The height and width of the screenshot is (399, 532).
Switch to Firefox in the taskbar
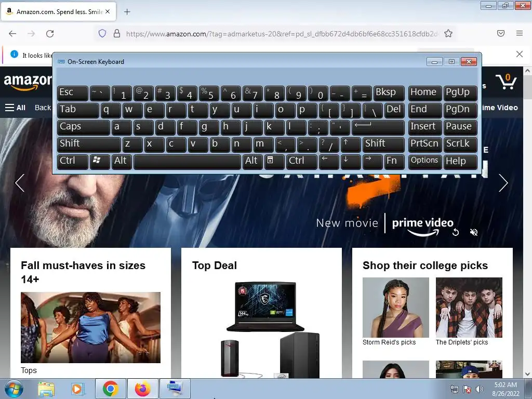(x=142, y=389)
